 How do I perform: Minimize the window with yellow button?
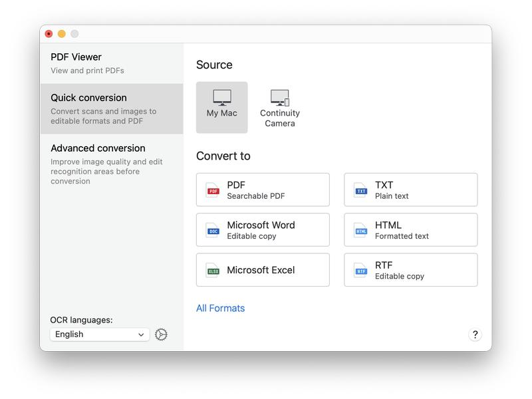[x=62, y=34]
